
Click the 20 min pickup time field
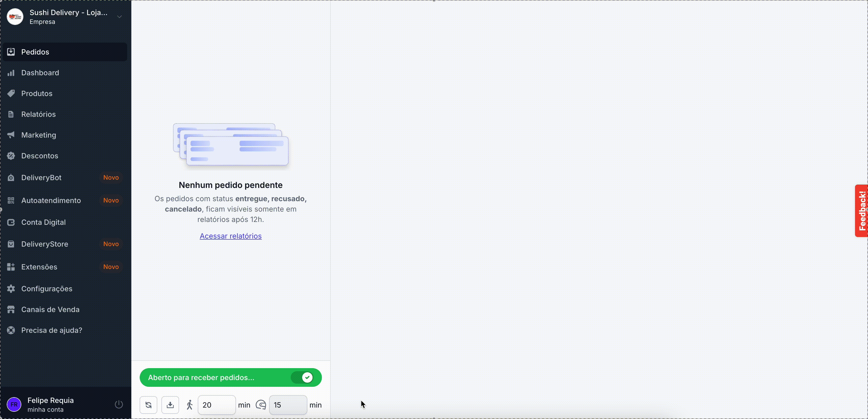pos(216,404)
